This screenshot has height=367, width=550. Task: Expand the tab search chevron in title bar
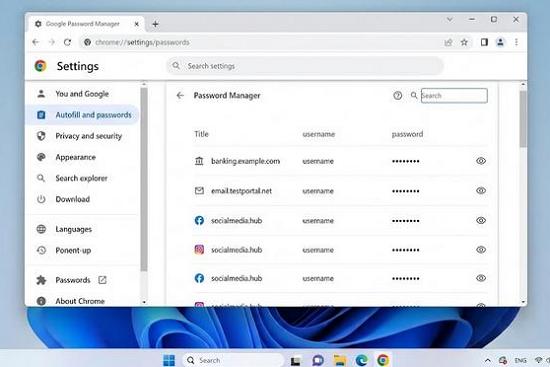(x=450, y=20)
